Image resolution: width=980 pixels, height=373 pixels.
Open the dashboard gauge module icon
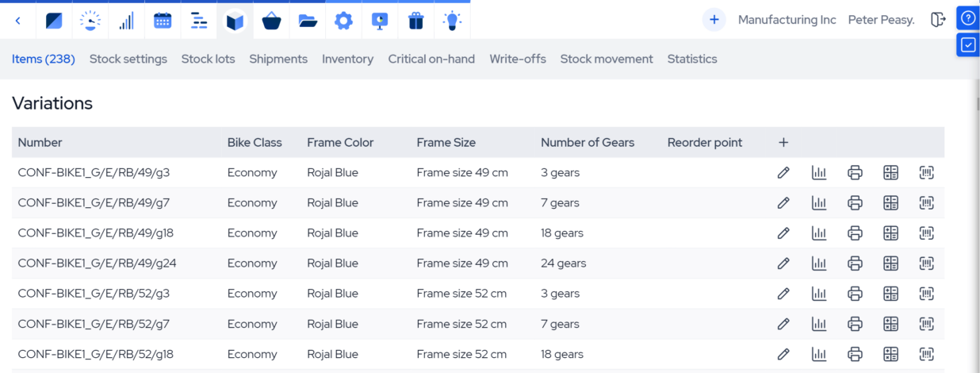(x=90, y=21)
